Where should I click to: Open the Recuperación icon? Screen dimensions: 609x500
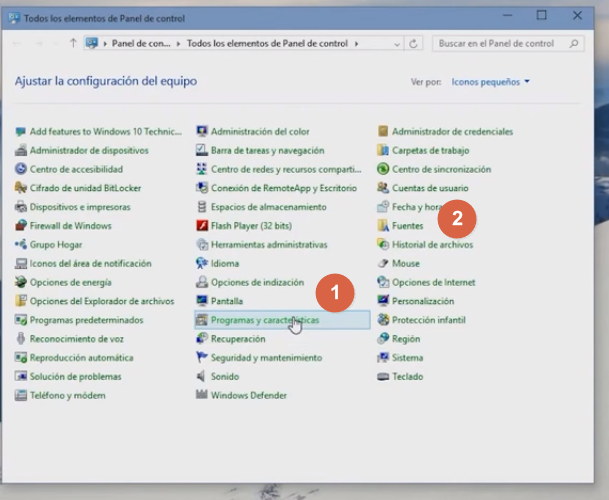[x=202, y=339]
